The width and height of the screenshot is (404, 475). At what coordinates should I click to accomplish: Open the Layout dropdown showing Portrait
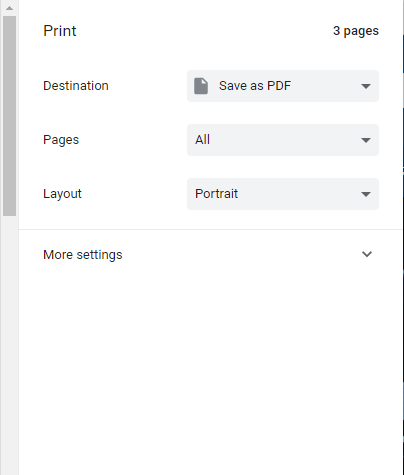(283, 194)
